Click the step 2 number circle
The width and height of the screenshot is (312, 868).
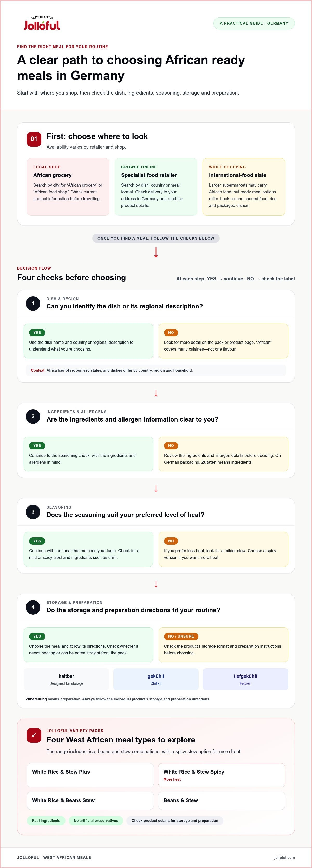point(33,417)
